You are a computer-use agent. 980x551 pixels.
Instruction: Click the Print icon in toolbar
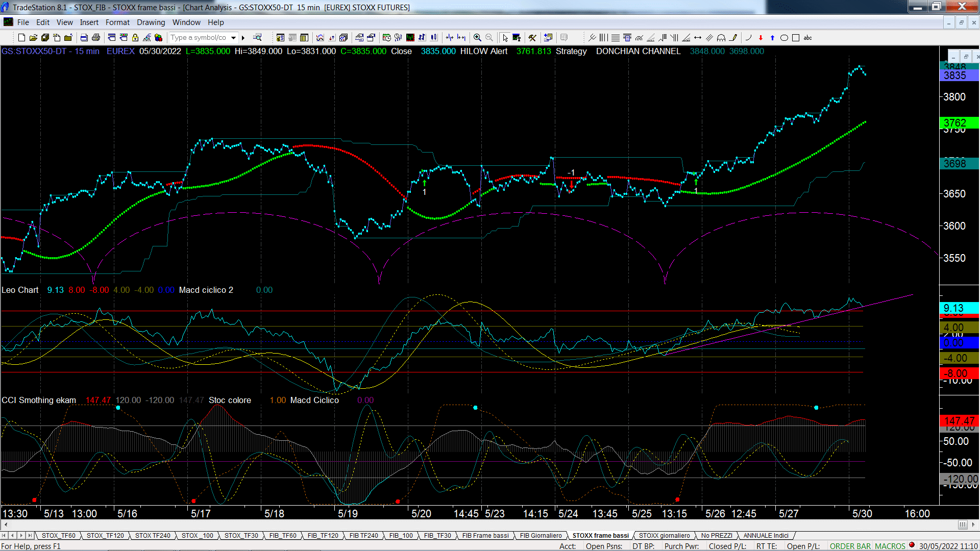pos(95,37)
